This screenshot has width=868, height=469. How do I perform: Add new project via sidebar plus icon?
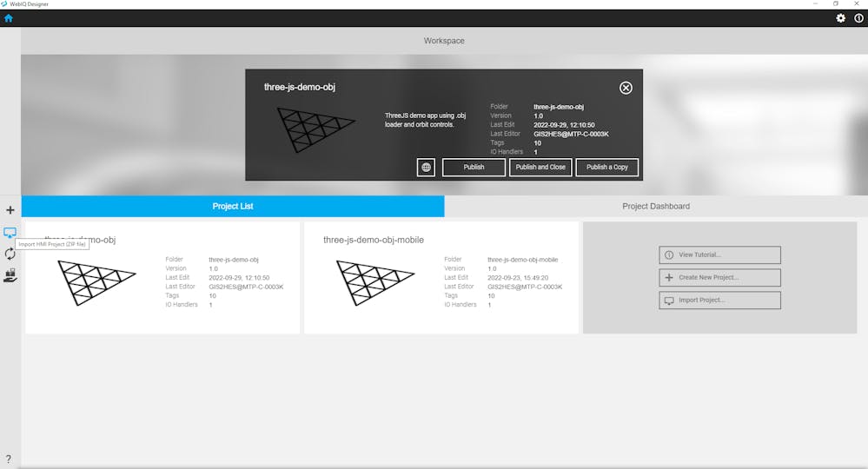point(10,210)
